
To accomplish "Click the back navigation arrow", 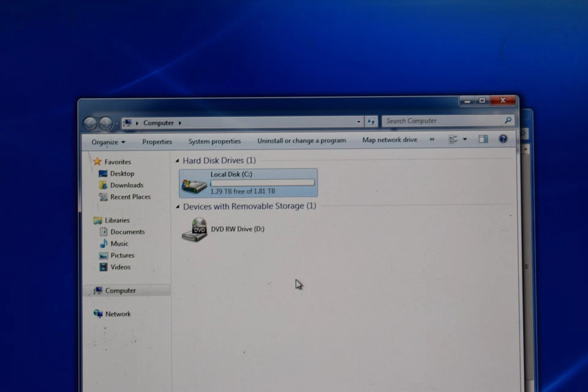I will [91, 123].
